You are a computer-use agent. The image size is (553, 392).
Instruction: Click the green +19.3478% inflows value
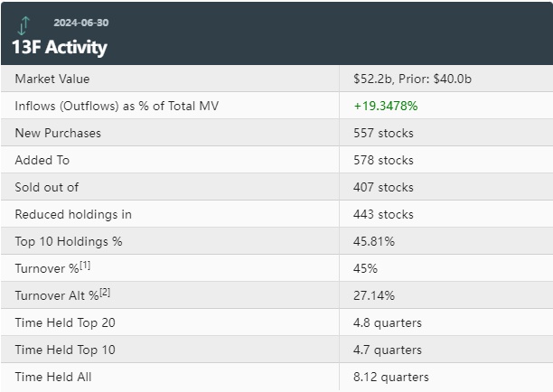pyautogui.click(x=385, y=106)
